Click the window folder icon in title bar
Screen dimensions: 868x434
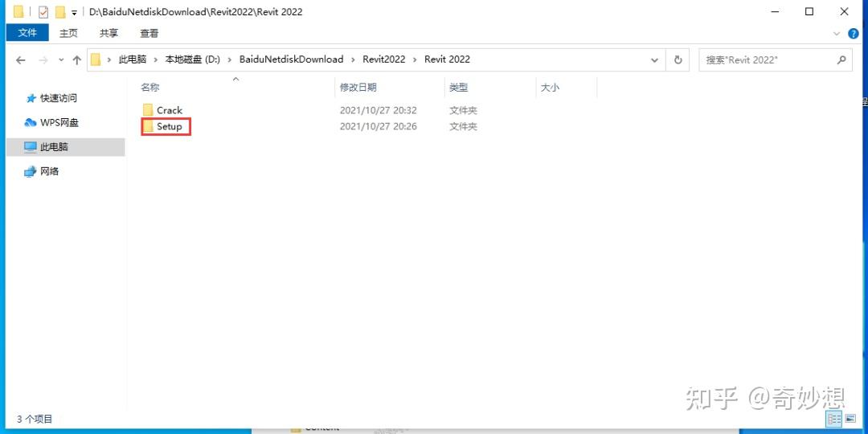click(x=18, y=11)
